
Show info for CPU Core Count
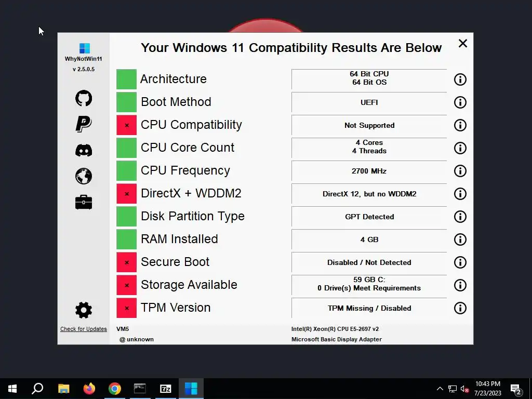click(x=460, y=148)
